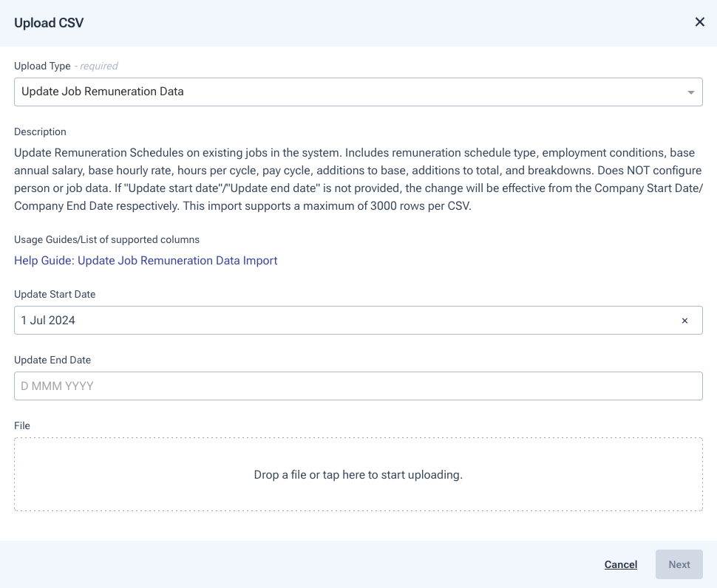The image size is (717, 588).
Task: Click the Usage Guides/List of supported columns label
Action: 106,239
